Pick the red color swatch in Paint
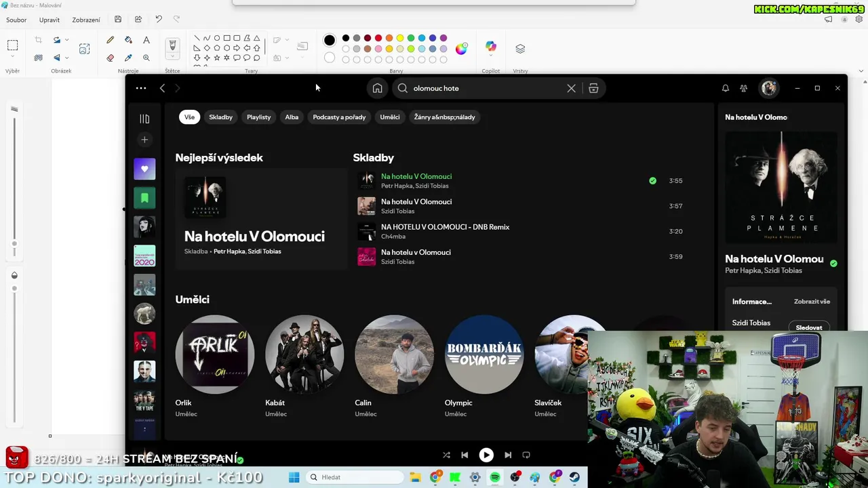The height and width of the screenshot is (488, 868). click(x=378, y=38)
